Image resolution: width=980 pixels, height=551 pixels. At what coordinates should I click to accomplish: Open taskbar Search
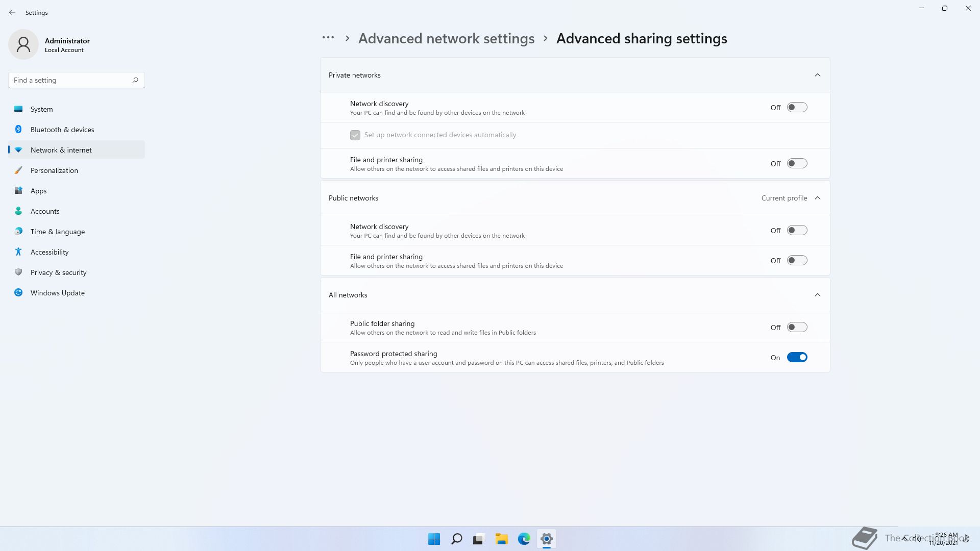457,539
